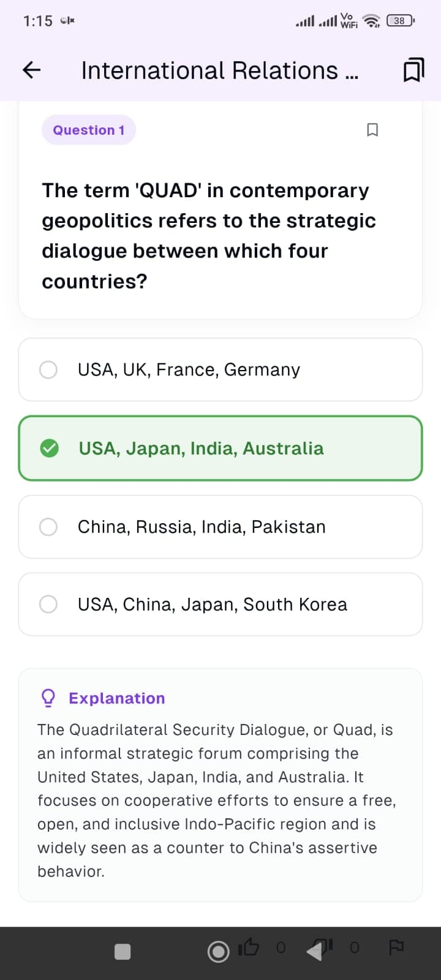
Task: Pick the 'USA, China, Japan, South Korea' option
Action: [221, 604]
